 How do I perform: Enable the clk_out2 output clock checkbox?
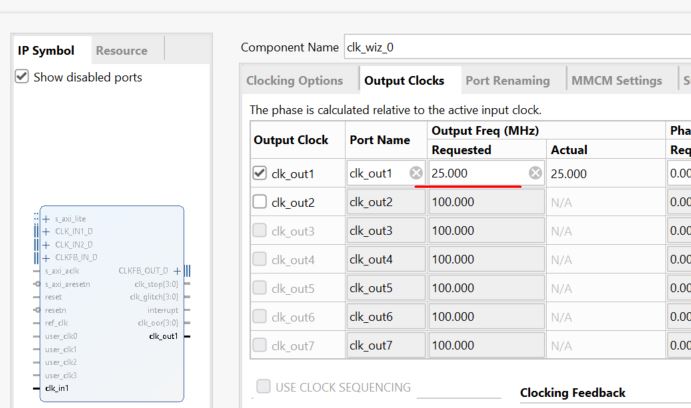[x=258, y=201]
